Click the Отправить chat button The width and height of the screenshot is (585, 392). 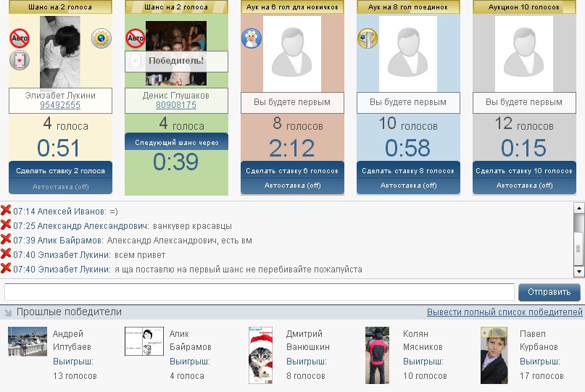click(x=549, y=292)
